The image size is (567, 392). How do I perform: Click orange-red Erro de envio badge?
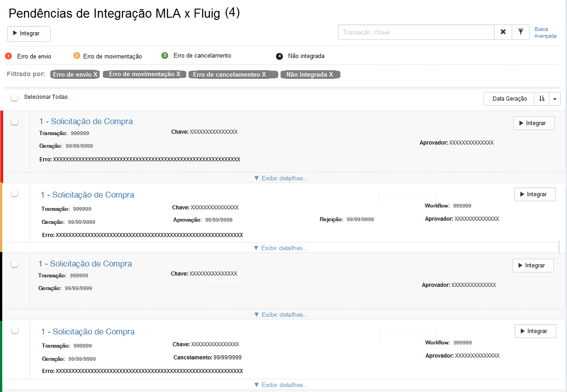8,56
